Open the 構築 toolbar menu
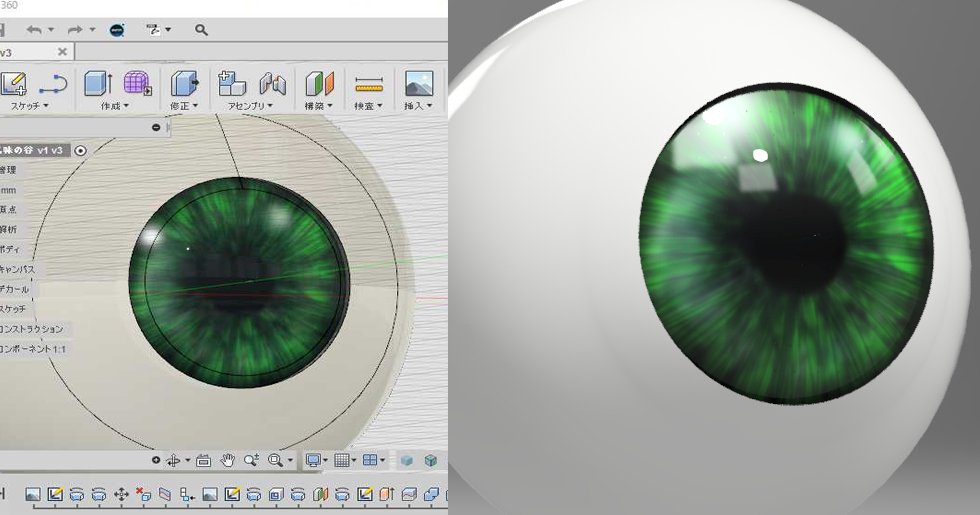This screenshot has height=515, width=980. coord(319,106)
